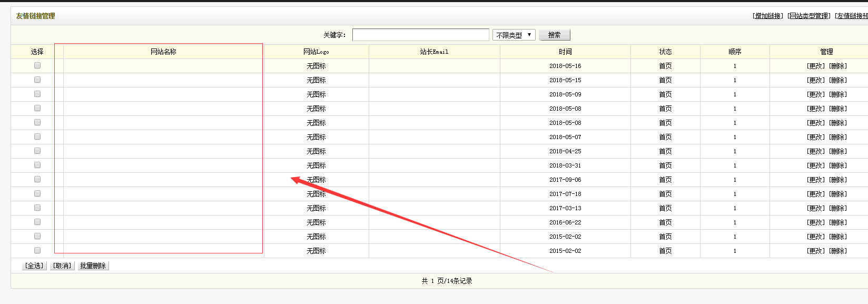The width and height of the screenshot is (868, 304).
Task: Click the 全选 select-all button
Action: [34, 266]
